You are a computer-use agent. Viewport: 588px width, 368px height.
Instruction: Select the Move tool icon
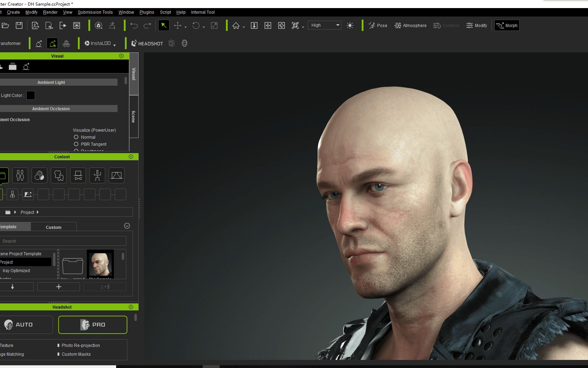click(178, 25)
